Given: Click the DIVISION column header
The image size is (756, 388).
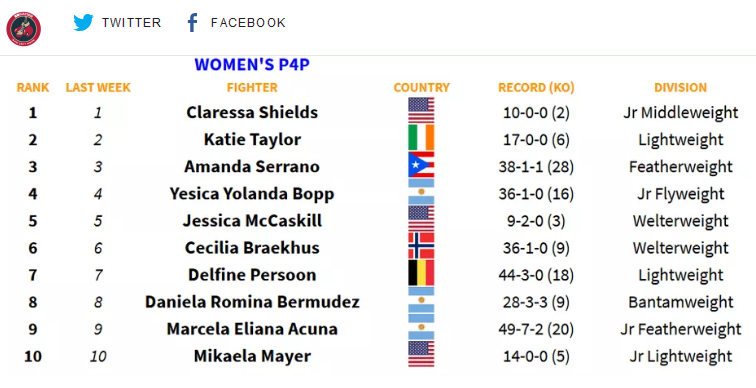Looking at the screenshot, I should (x=680, y=88).
